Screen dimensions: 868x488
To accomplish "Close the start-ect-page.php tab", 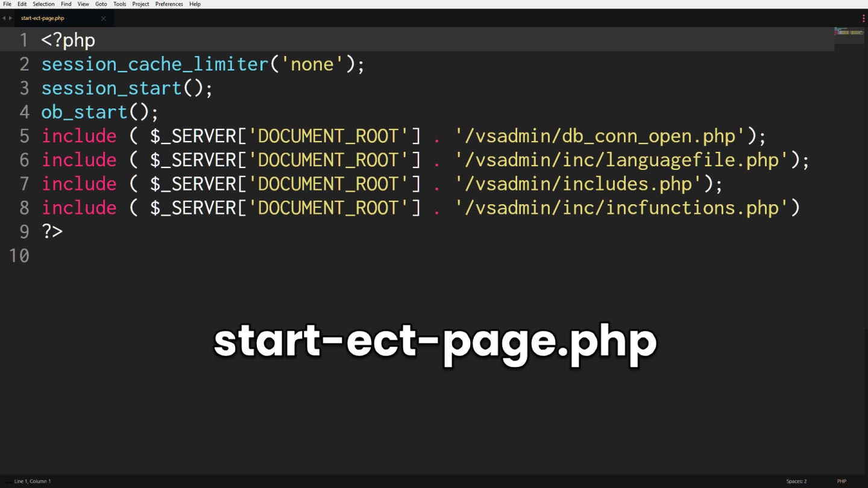I will 103,18.
